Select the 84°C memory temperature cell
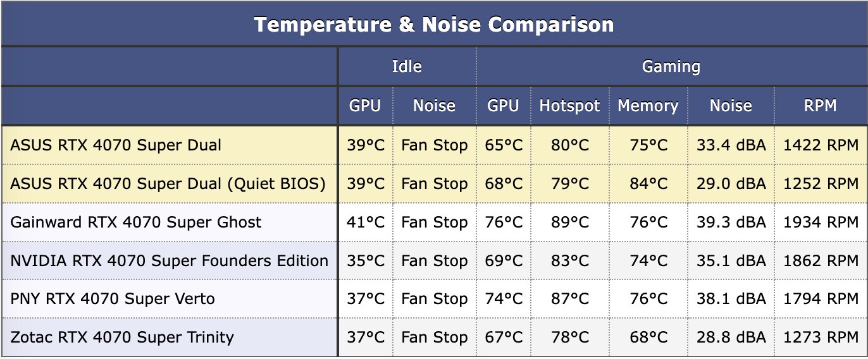The image size is (868, 359). click(648, 184)
